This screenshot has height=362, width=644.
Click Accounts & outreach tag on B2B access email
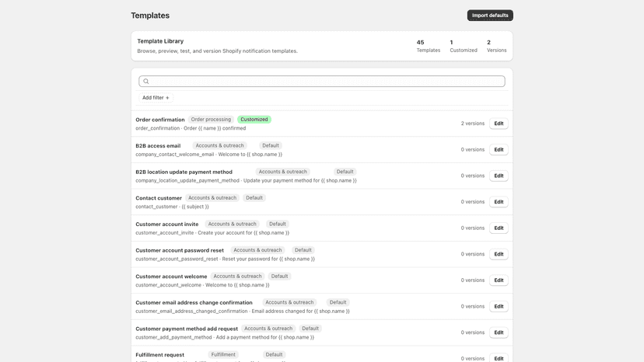coord(220,146)
